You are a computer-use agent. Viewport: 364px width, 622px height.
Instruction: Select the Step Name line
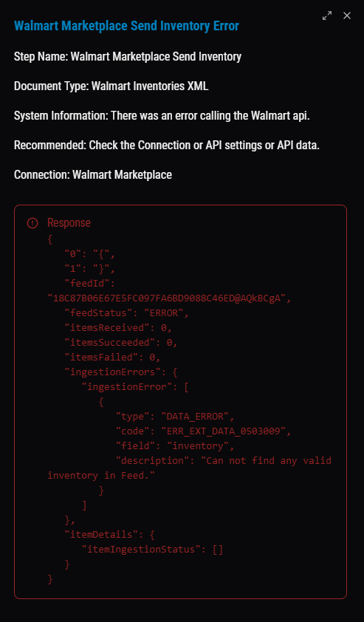click(x=128, y=57)
